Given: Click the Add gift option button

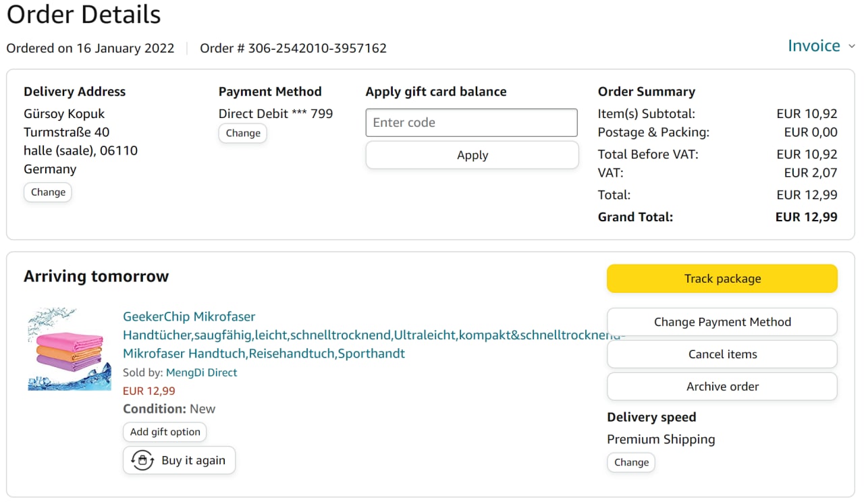Looking at the screenshot, I should pos(165,432).
